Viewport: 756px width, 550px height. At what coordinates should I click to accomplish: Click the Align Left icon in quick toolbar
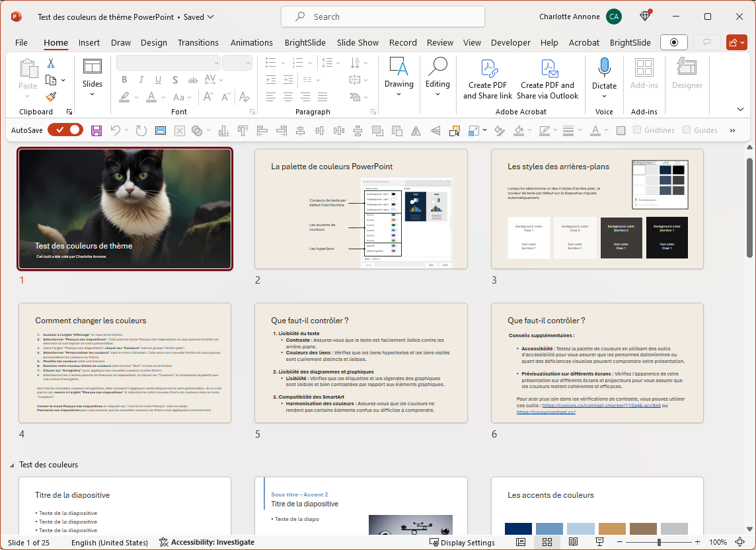pos(262,130)
